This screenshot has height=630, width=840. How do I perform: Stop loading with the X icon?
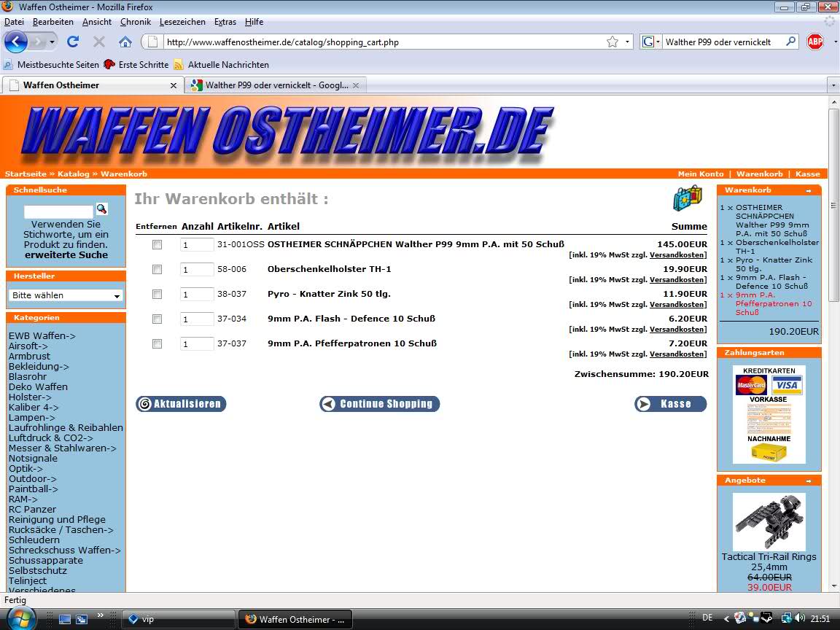tap(99, 42)
